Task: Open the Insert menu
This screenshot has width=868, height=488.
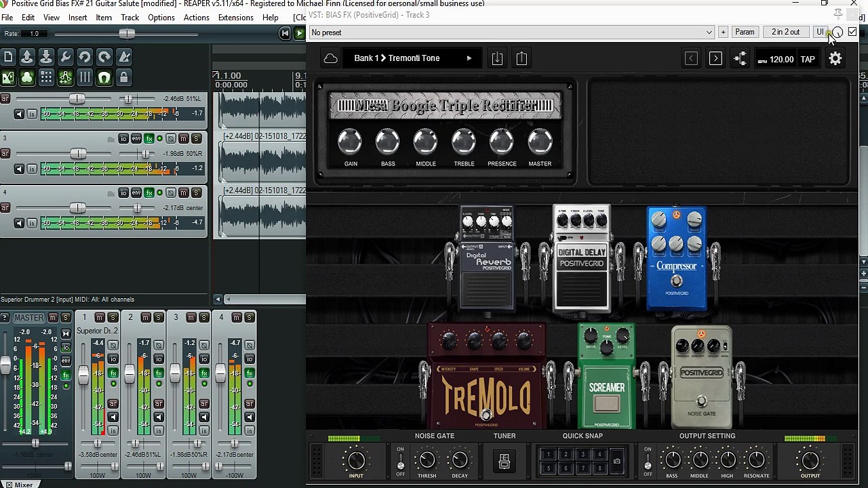Action: click(x=77, y=18)
